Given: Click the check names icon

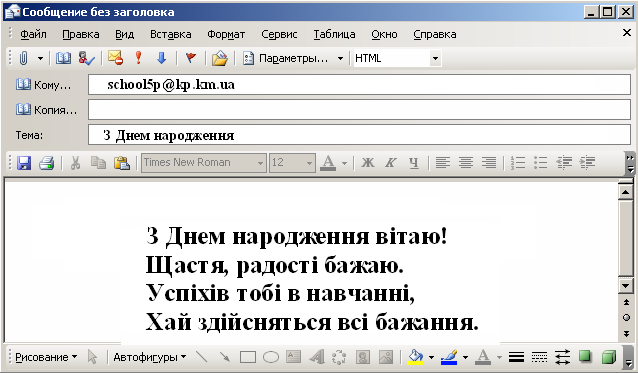Looking at the screenshot, I should point(87,58).
